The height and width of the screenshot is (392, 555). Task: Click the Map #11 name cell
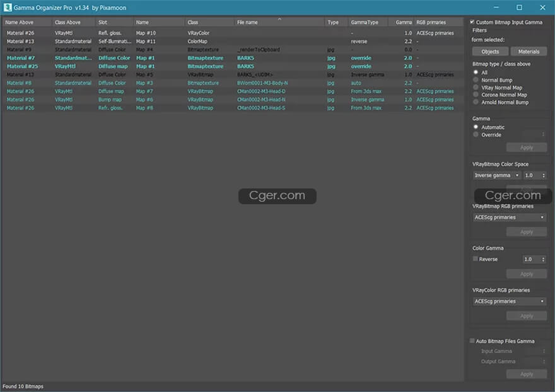click(146, 42)
